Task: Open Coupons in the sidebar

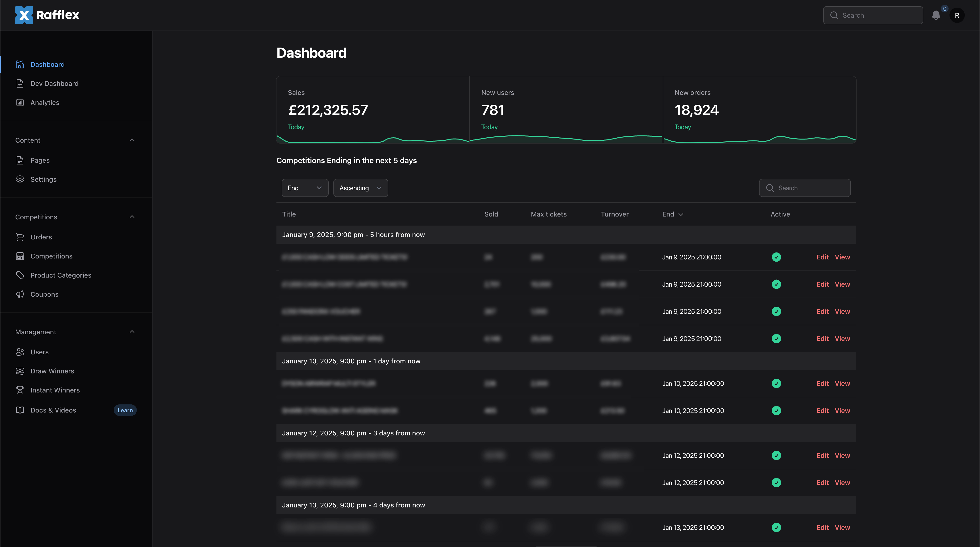Action: 45,294
